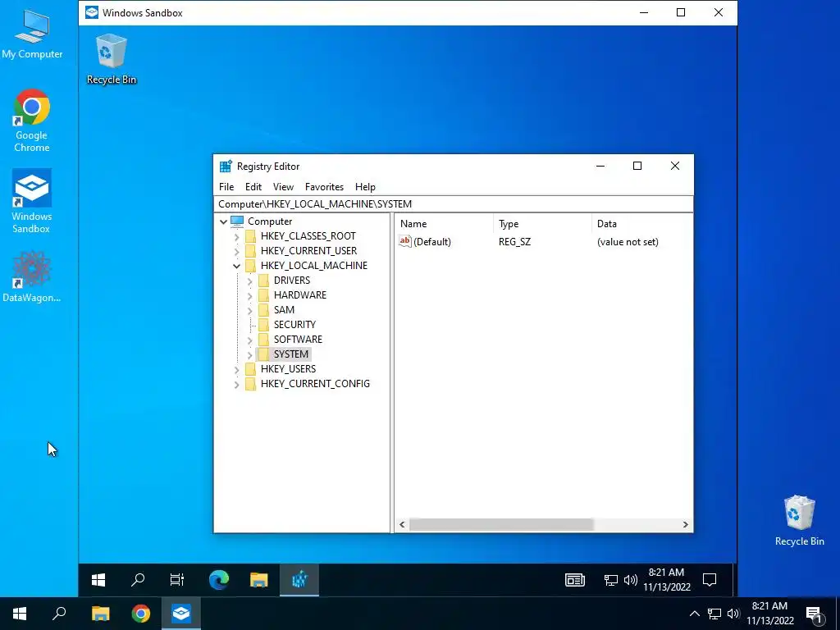The width and height of the screenshot is (840, 630).
Task: Launch Chrome from host taskbar
Action: coord(141,614)
